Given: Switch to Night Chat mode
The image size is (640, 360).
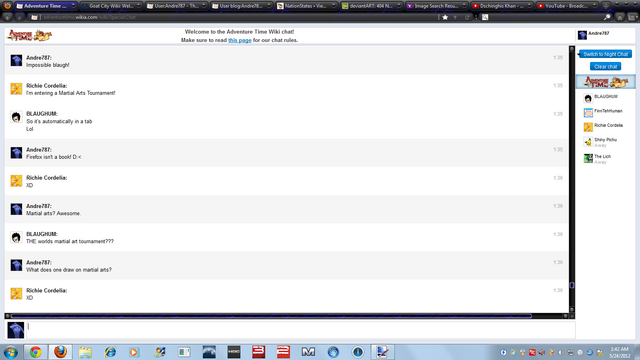Looking at the screenshot, I should (605, 54).
